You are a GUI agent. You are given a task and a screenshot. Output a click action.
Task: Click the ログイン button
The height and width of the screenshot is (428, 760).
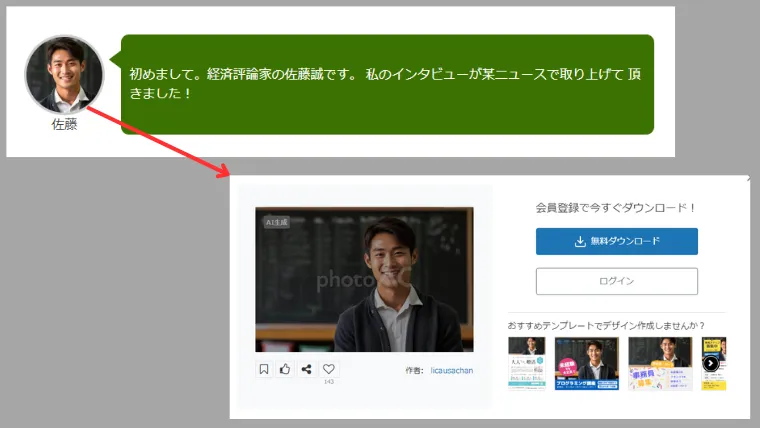(x=616, y=281)
